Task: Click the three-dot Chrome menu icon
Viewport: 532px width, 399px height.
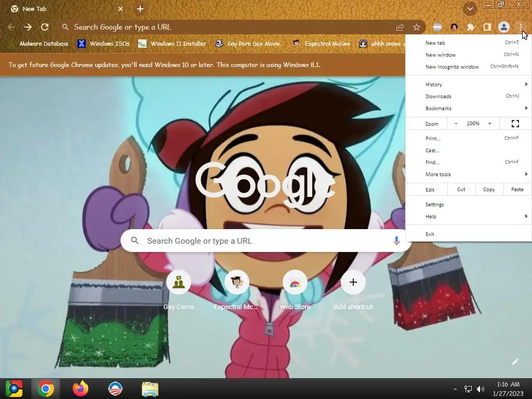Action: [521, 27]
